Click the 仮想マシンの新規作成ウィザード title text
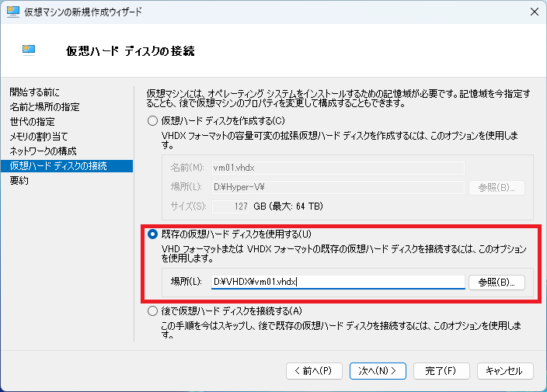 83,12
